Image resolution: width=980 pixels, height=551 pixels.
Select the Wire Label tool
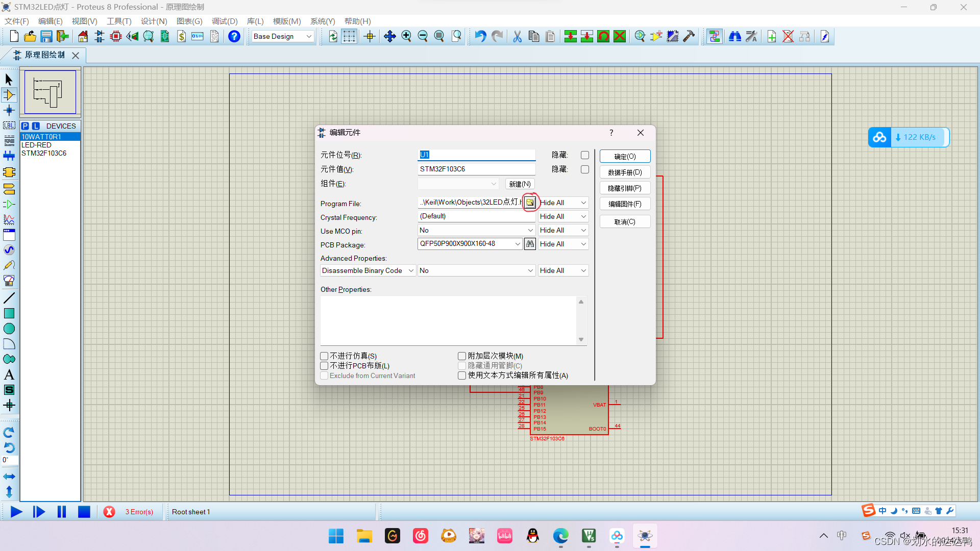9,126
